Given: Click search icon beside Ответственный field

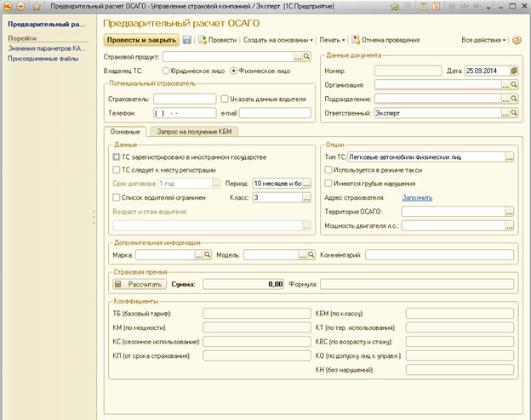Looking at the screenshot, I should (x=514, y=113).
